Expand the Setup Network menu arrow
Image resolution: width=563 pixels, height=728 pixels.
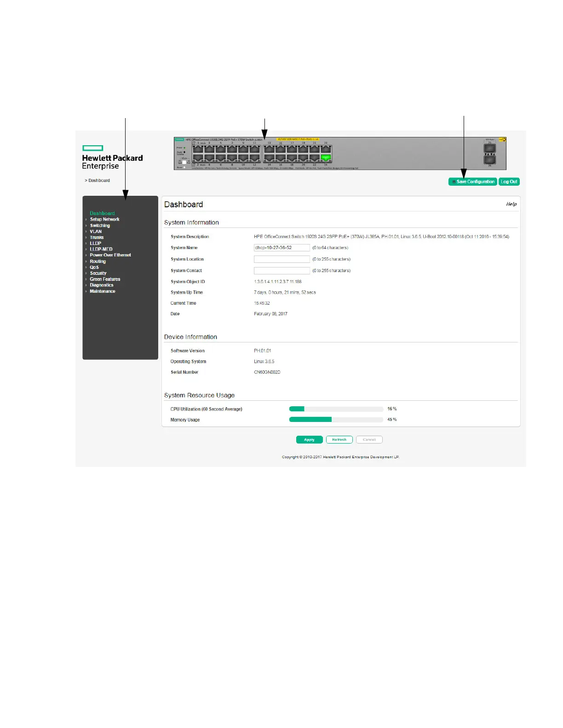click(86, 220)
